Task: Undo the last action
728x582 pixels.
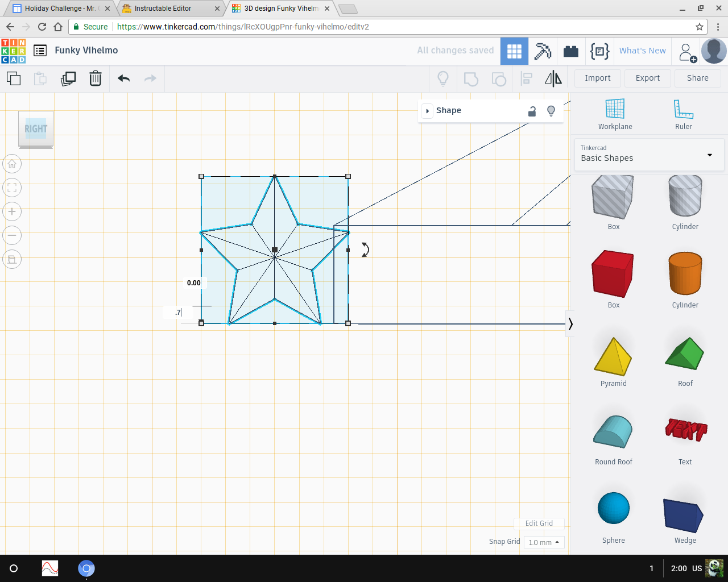Action: point(123,78)
